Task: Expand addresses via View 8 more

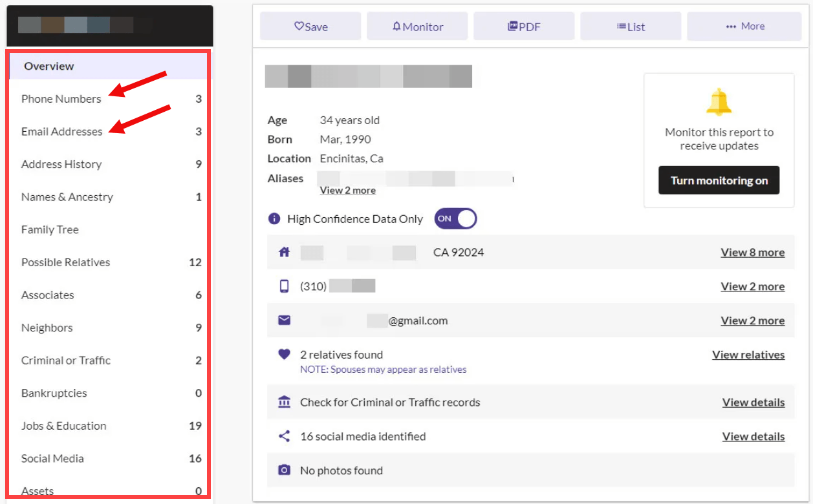Action: [x=752, y=253]
